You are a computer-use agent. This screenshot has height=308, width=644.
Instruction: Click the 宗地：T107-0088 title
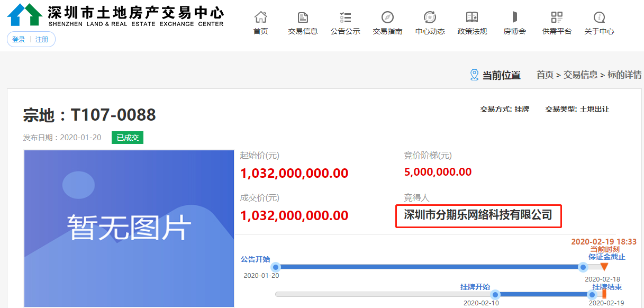(x=89, y=115)
